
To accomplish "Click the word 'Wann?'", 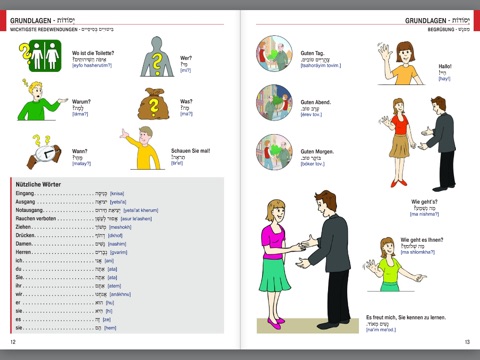I will 80,151.
